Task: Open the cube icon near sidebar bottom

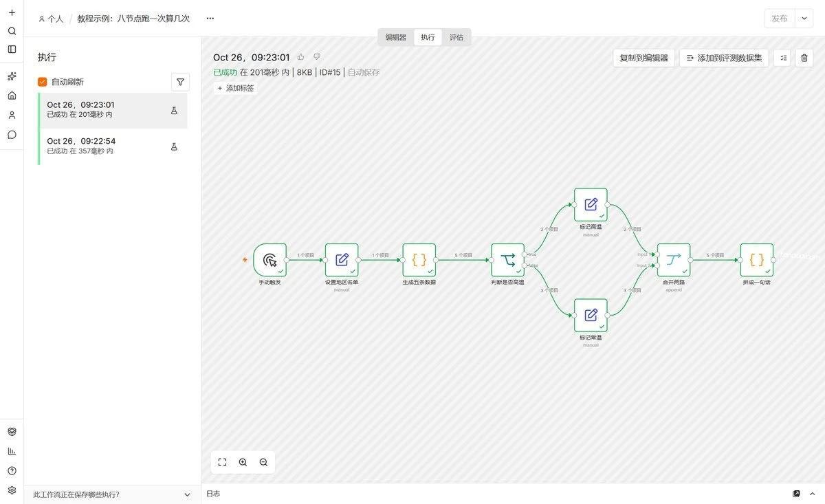Action: (12, 432)
